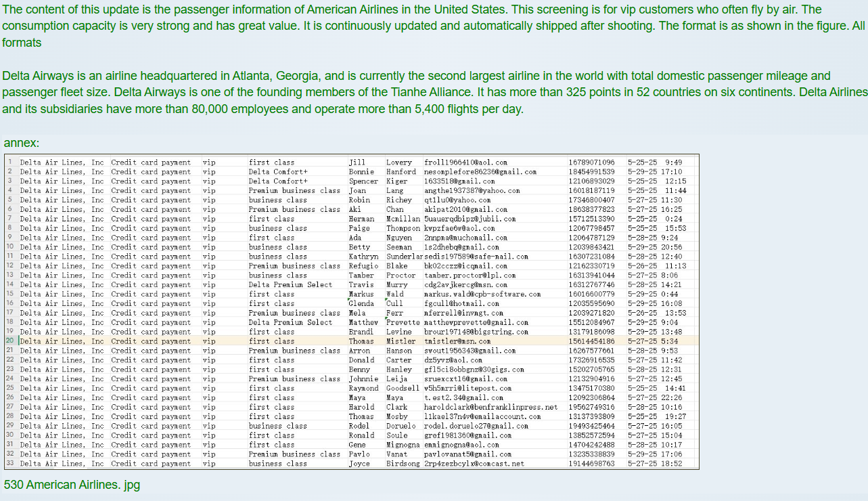The width and height of the screenshot is (868, 501).
Task: Click 'Delta Comfort+' cell in row 2
Action: [278, 172]
